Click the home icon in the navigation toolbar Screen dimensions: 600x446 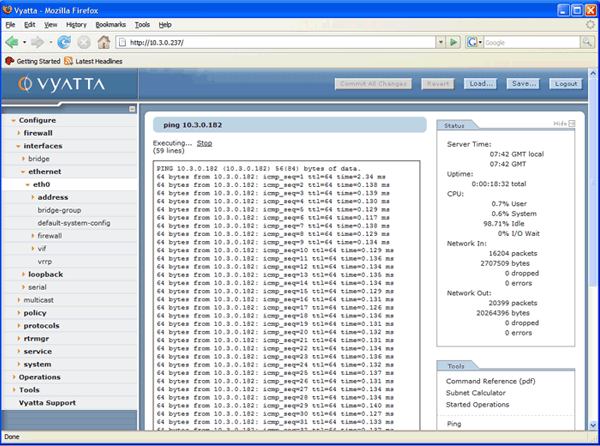104,42
